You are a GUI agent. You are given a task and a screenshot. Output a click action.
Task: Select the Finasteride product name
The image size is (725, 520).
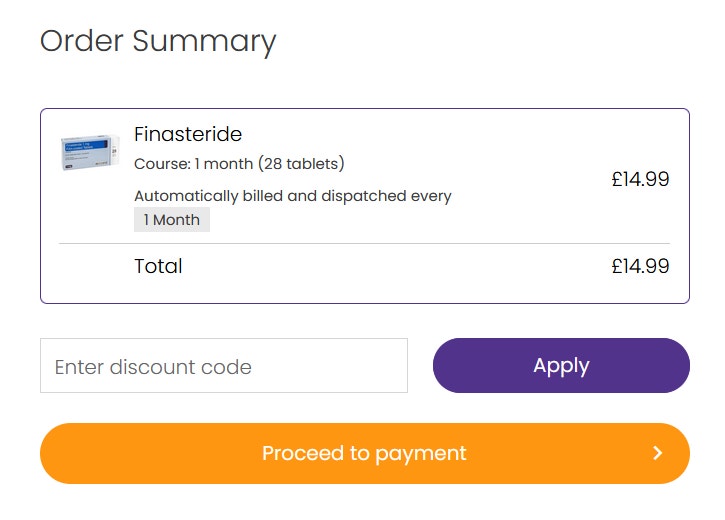(188, 135)
